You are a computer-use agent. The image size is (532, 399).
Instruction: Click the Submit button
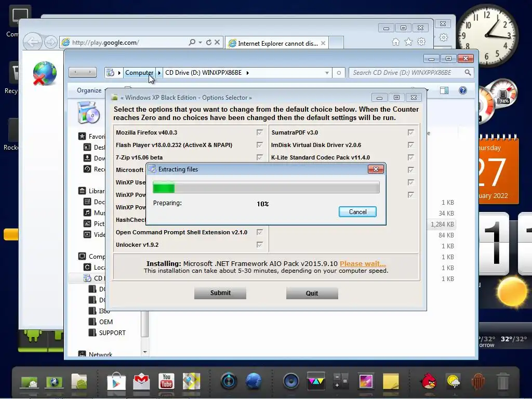pyautogui.click(x=220, y=293)
